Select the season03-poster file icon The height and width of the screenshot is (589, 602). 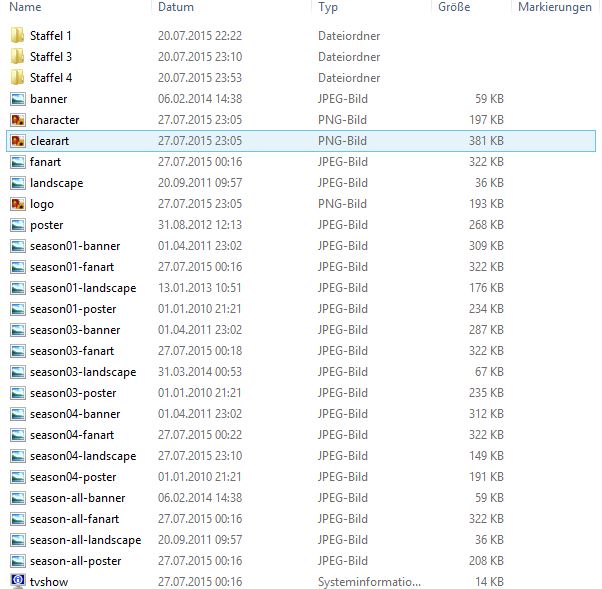click(x=18, y=393)
